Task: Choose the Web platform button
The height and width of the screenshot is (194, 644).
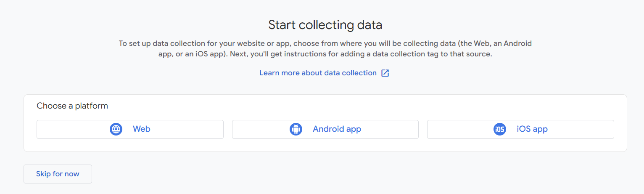Action: point(130,129)
